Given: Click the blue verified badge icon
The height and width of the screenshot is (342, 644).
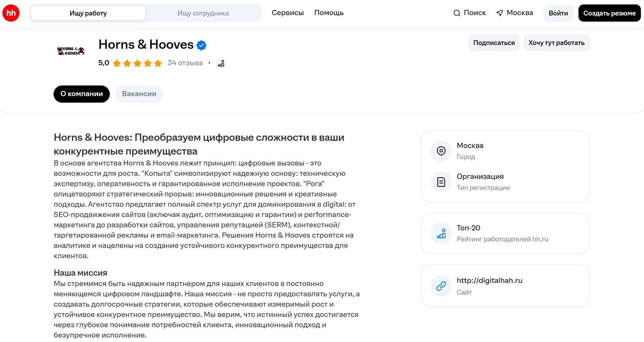Looking at the screenshot, I should 202,45.
